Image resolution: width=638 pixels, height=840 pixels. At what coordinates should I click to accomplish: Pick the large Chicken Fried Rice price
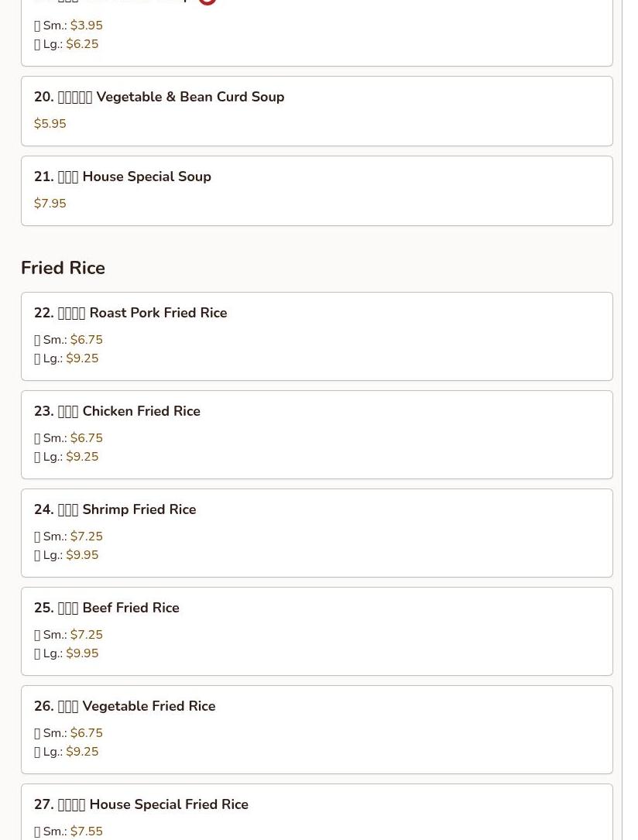point(67,457)
